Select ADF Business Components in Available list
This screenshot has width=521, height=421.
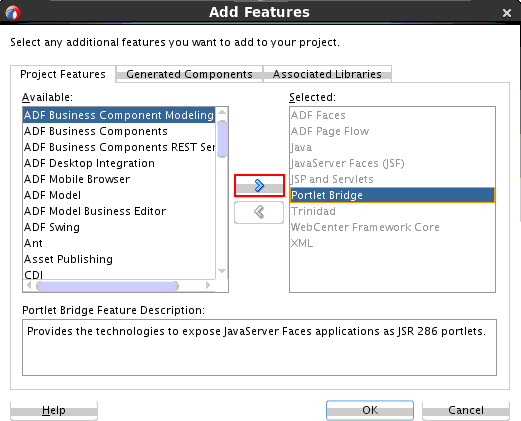[119, 131]
